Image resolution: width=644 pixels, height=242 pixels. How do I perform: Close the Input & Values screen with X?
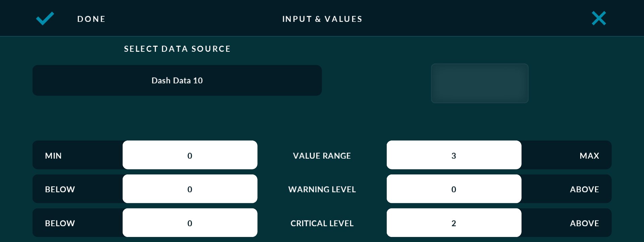pos(599,18)
